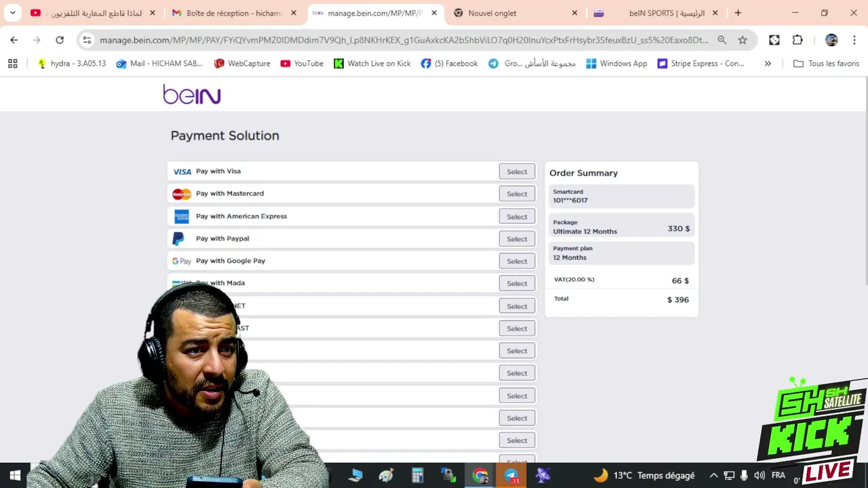Viewport: 868px width, 488px height.
Task: Open the Stripe Express bookmark
Action: [x=701, y=64]
